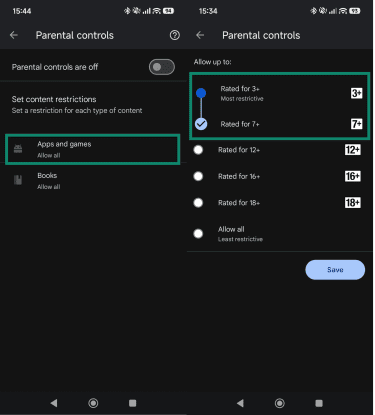Viewport: 375px width, 415px height.
Task: Toggle the Parental controls are off switch
Action: (162, 67)
